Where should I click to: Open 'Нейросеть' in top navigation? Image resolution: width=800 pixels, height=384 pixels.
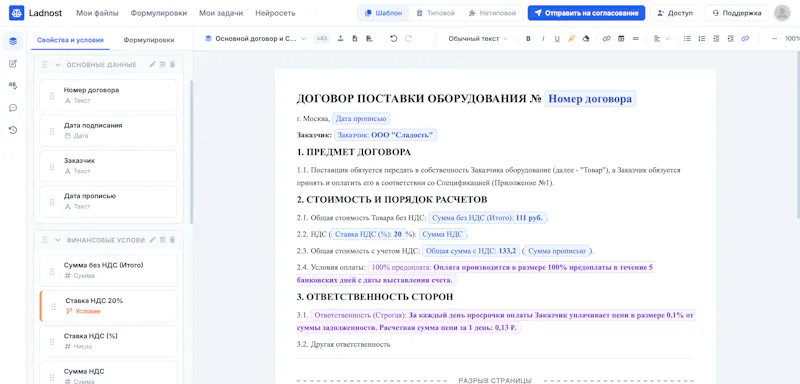pyautogui.click(x=275, y=13)
